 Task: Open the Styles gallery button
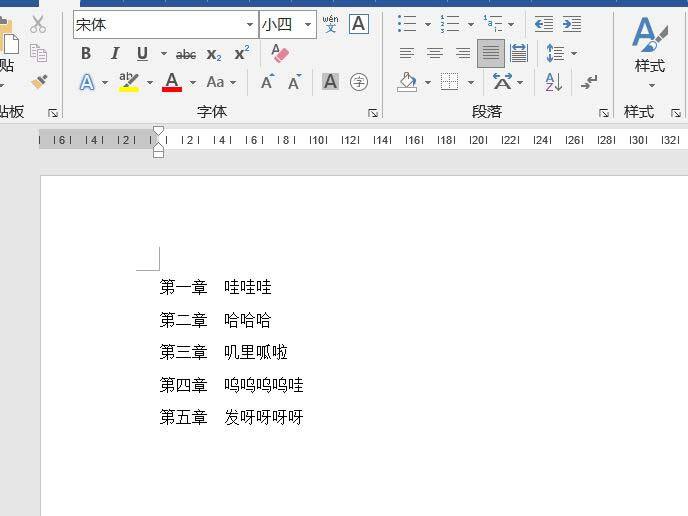650,53
